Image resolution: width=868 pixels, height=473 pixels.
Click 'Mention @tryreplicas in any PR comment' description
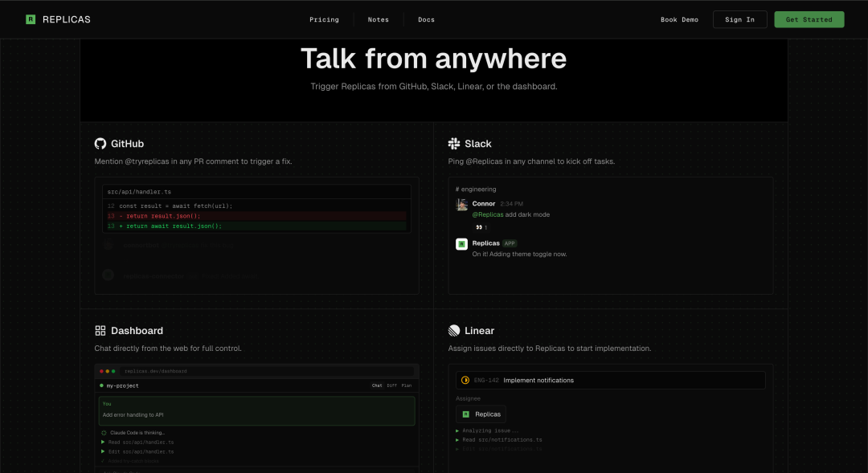(x=193, y=161)
